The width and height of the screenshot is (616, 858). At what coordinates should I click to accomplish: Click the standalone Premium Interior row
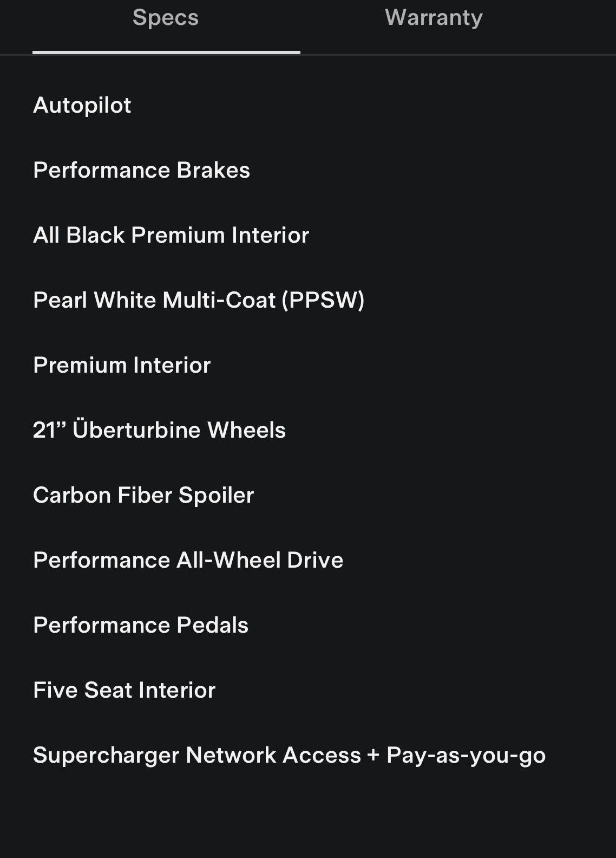click(122, 365)
